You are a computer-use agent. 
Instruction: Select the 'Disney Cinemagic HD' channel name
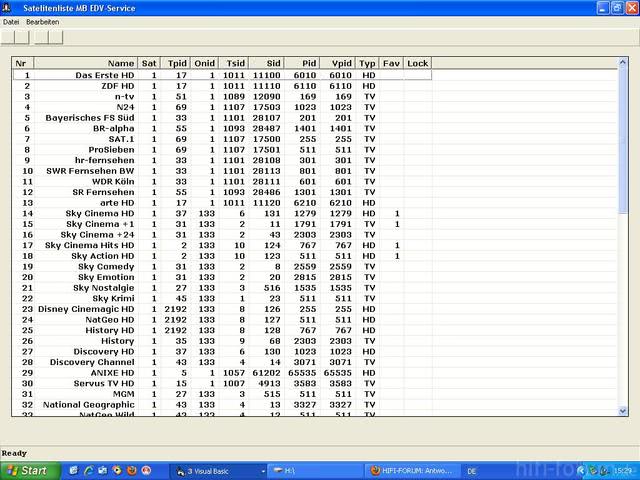[x=86, y=309]
